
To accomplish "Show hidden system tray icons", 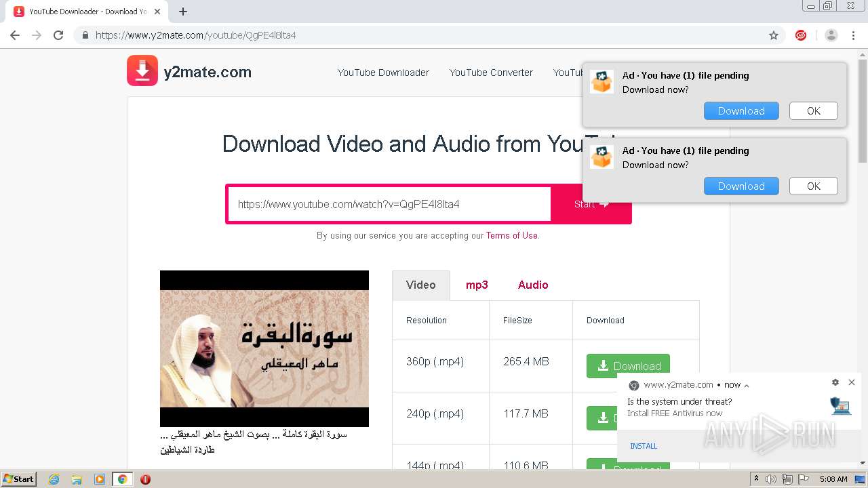I will pos(756,479).
